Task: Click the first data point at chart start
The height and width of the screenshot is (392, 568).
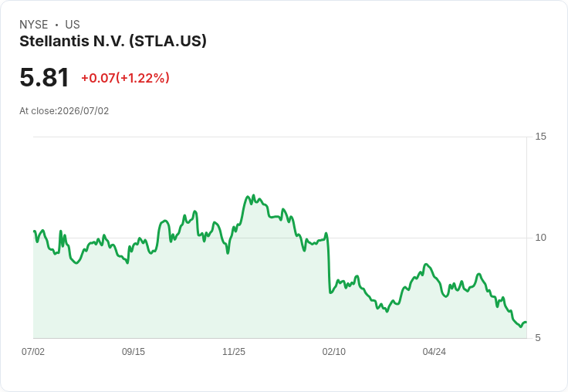Action: point(34,231)
